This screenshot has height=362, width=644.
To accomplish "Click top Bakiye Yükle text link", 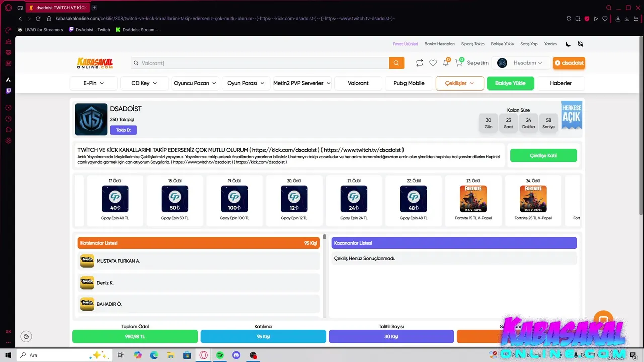I will 503,44.
